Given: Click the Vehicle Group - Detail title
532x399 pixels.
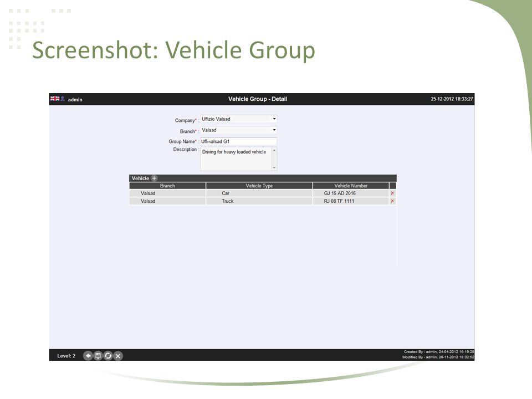Looking at the screenshot, I should tap(258, 99).
